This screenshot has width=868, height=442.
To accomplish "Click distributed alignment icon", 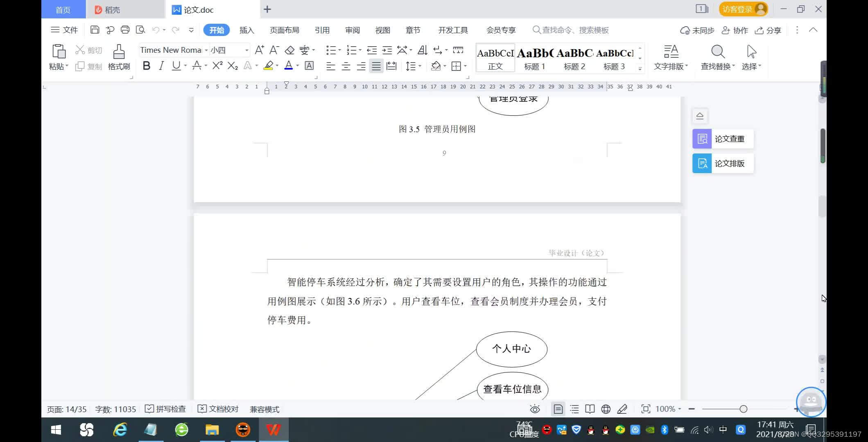I will 391,66.
